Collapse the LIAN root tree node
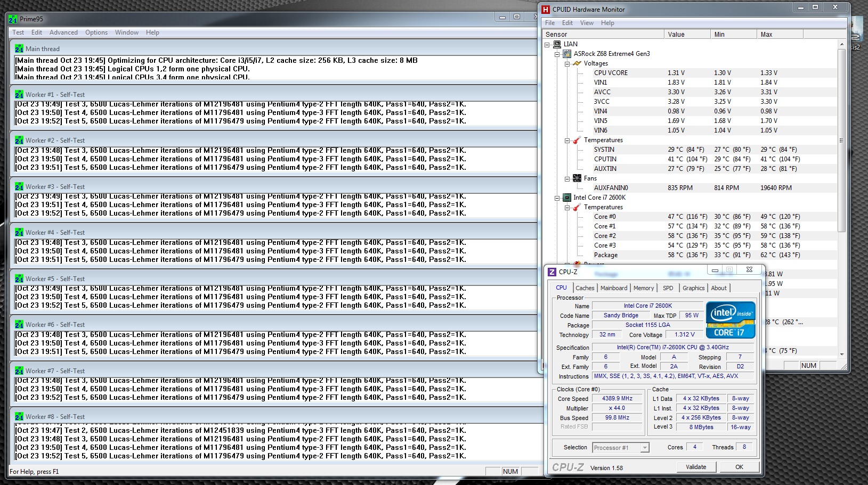The width and height of the screenshot is (868, 485). 547,45
